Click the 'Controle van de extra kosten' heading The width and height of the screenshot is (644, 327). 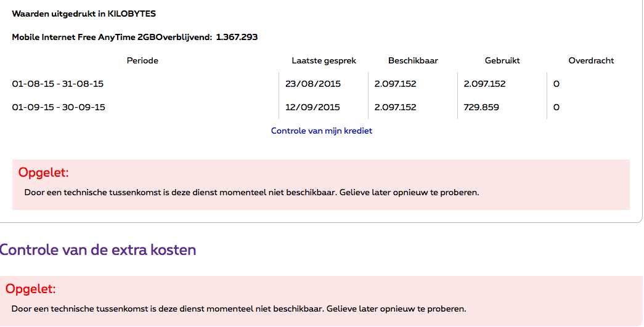click(x=98, y=250)
